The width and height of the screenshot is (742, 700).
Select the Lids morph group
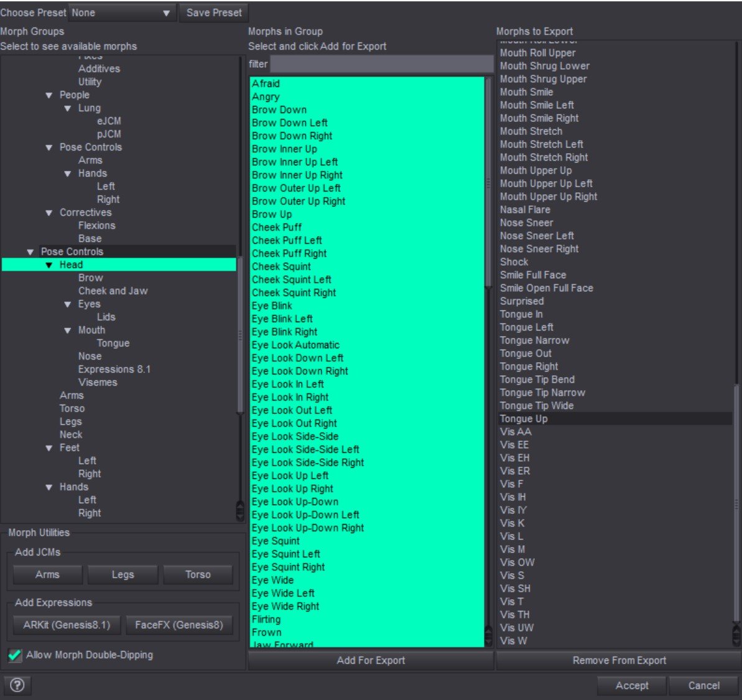106,317
